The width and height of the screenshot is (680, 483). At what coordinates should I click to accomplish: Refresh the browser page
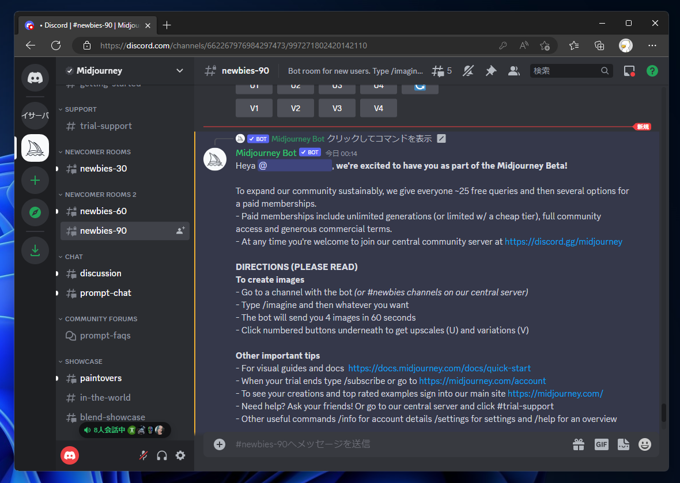click(x=56, y=46)
